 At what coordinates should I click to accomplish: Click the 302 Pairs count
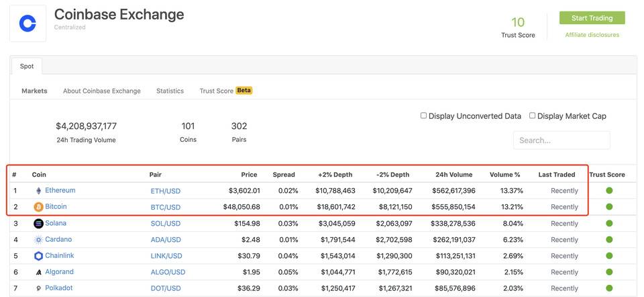coord(239,126)
